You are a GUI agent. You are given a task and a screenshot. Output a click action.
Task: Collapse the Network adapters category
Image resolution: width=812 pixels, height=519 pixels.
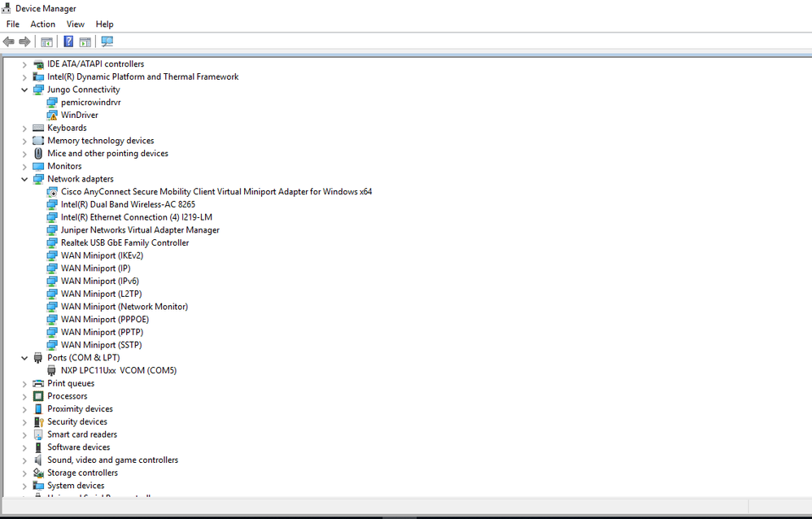tap(24, 179)
